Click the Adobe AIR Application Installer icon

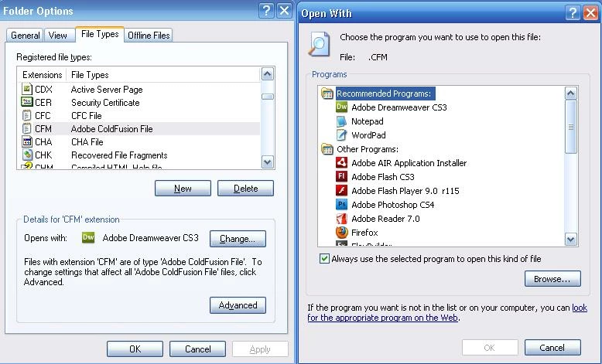[x=341, y=162]
